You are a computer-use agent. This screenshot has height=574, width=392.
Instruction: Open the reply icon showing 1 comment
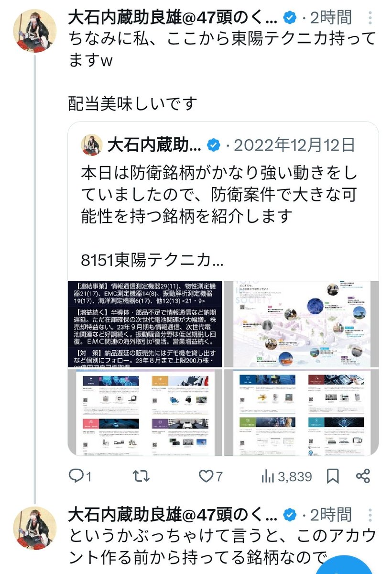pos(80,476)
